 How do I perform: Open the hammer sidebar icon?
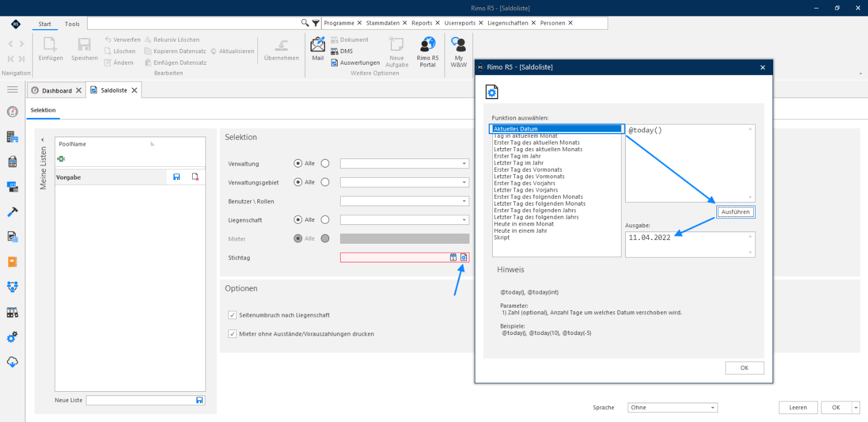click(x=12, y=212)
